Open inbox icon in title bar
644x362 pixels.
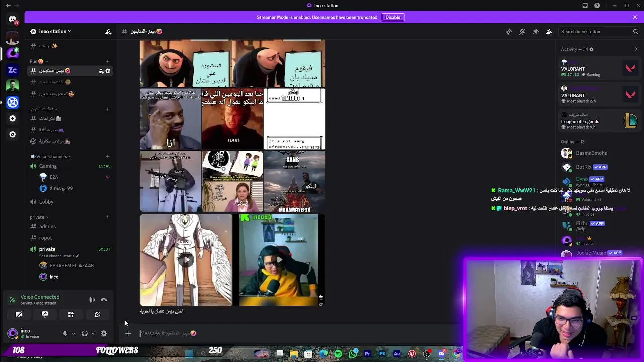tap(585, 5)
